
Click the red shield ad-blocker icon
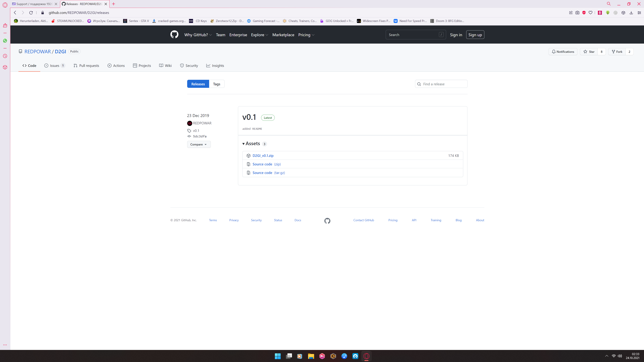click(584, 13)
